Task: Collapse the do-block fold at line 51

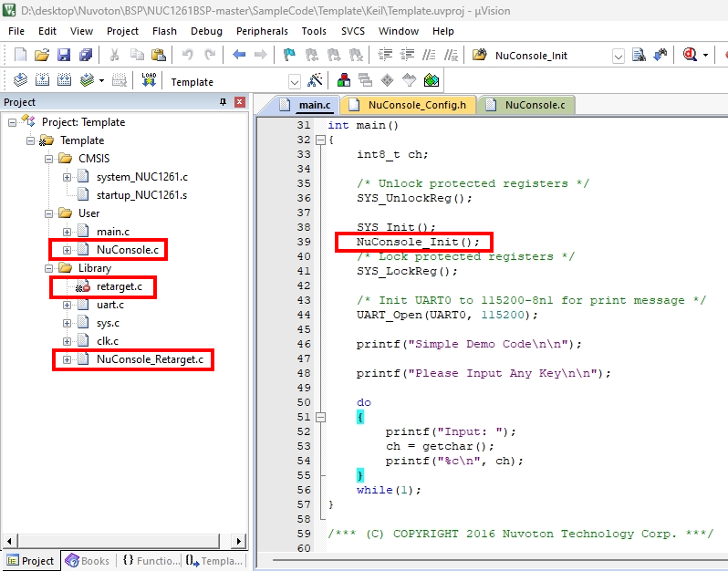Action: click(x=320, y=418)
